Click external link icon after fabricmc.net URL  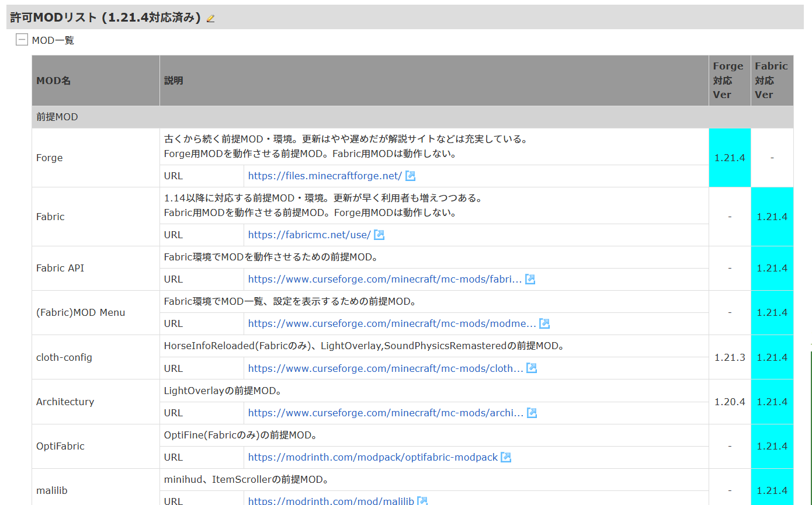click(x=379, y=235)
